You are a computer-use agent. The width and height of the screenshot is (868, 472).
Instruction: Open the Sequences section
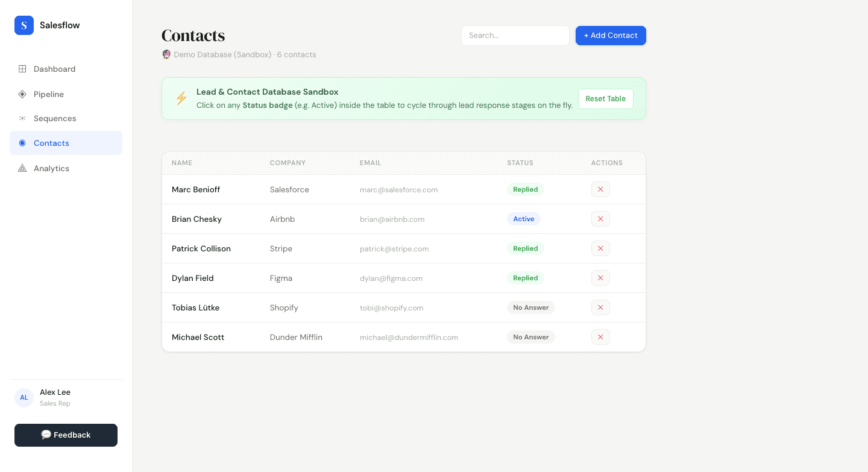pos(66,118)
